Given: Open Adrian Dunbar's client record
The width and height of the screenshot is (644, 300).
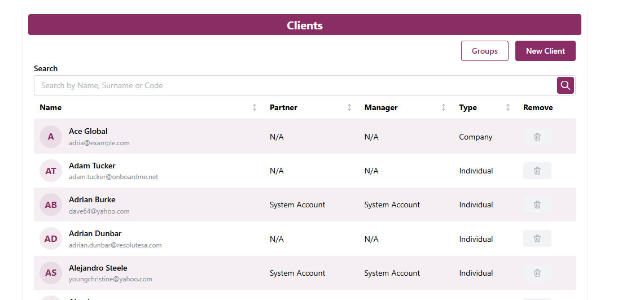Looking at the screenshot, I should tap(95, 233).
